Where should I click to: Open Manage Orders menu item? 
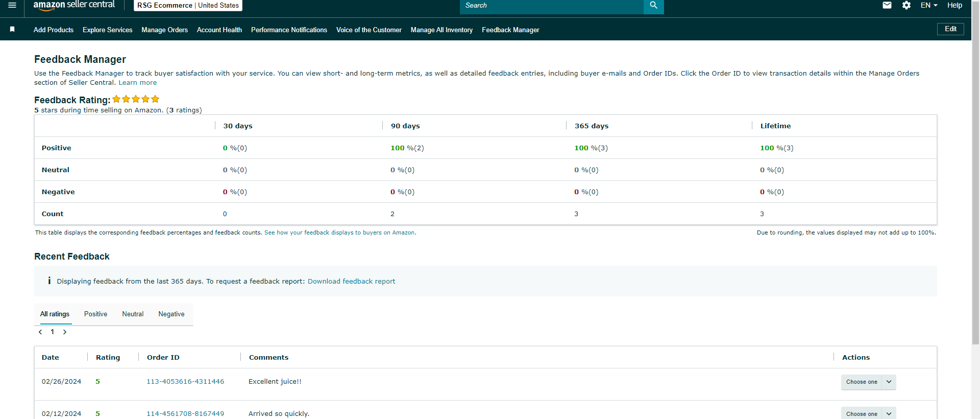point(164,30)
